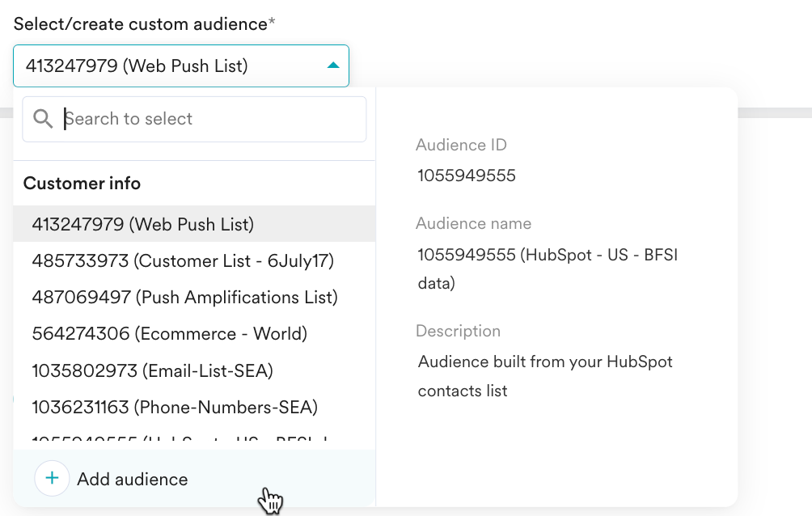Click the 'Audience name' label in details panel

473,224
